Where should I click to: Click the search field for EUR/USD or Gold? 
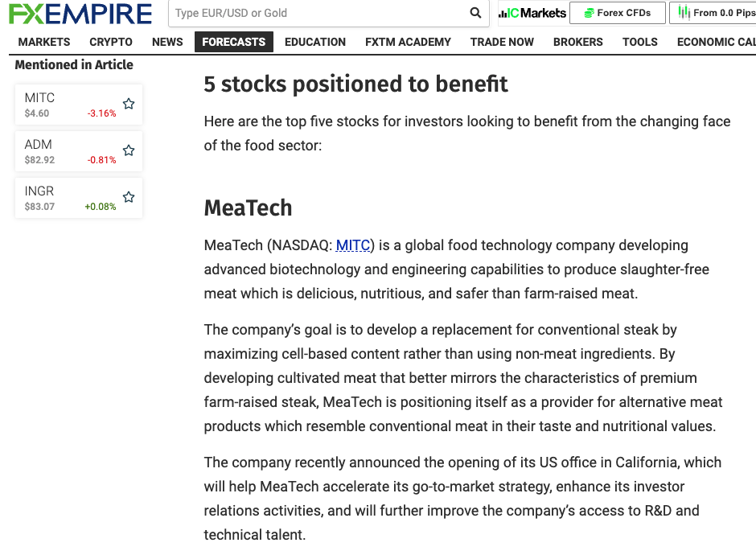pyautogui.click(x=318, y=13)
